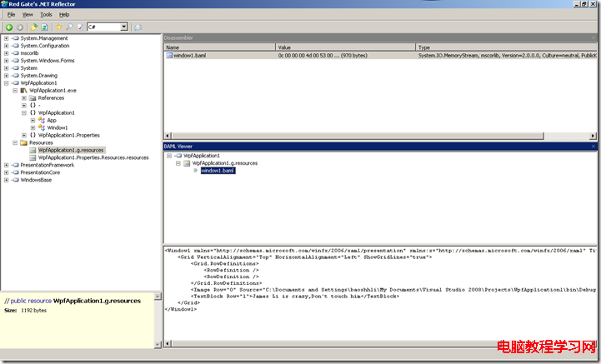Screen dimensions: 601x364
Task: Open the Help menu
Action: 64,14
